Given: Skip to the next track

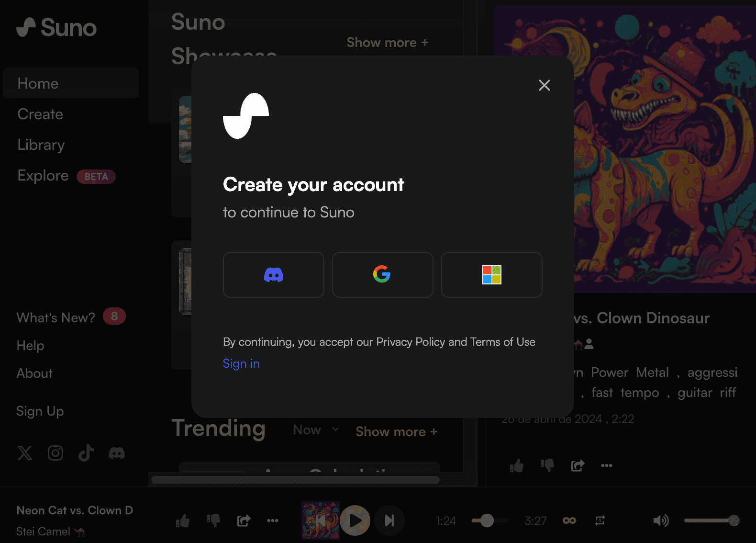Looking at the screenshot, I should pos(389,520).
